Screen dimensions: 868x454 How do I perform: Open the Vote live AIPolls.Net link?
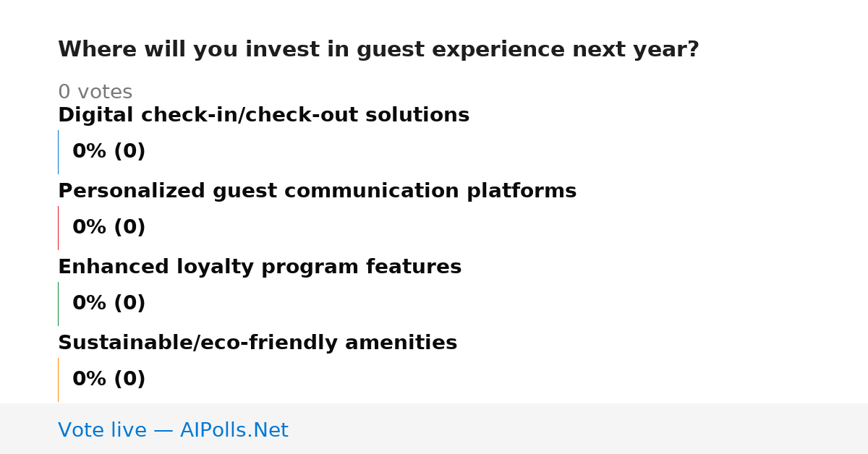pos(173,430)
